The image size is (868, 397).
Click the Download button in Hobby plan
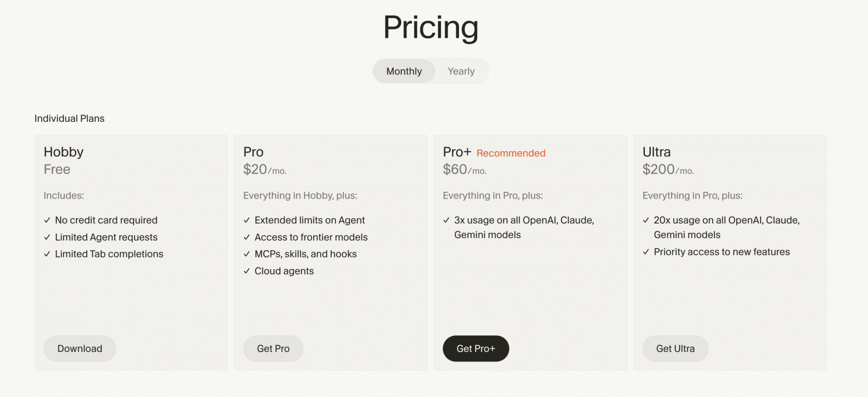pos(80,349)
